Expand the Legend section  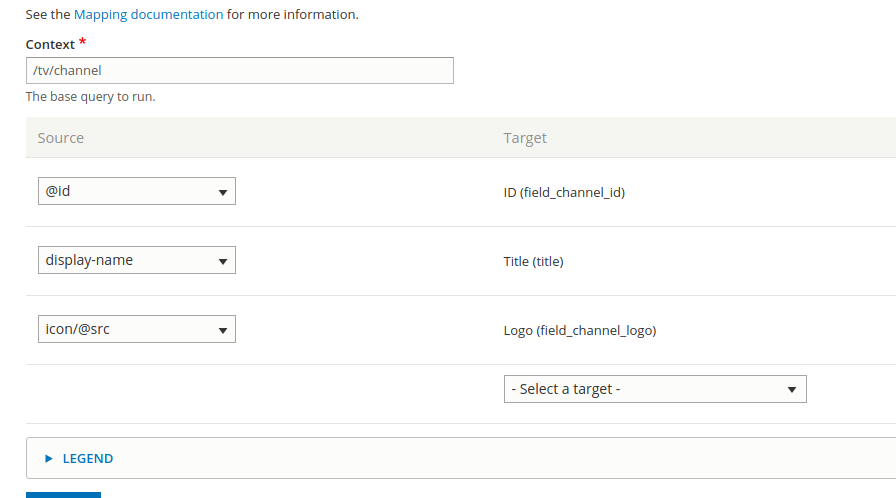[x=88, y=459]
